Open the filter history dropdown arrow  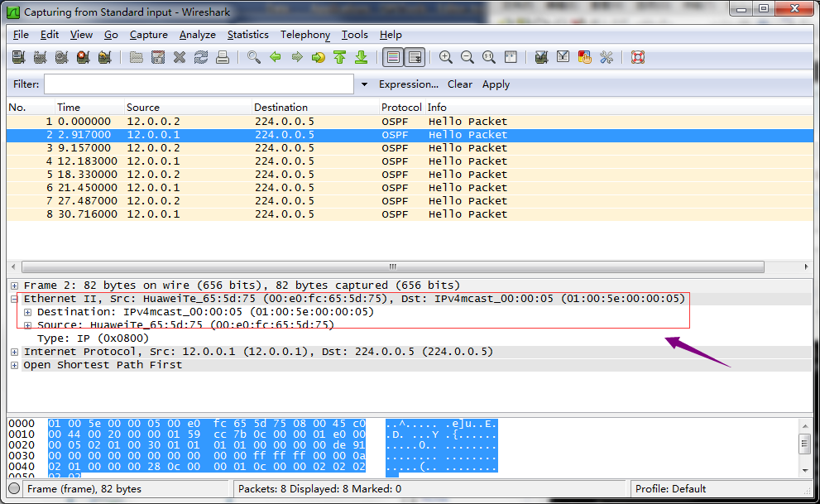point(365,84)
